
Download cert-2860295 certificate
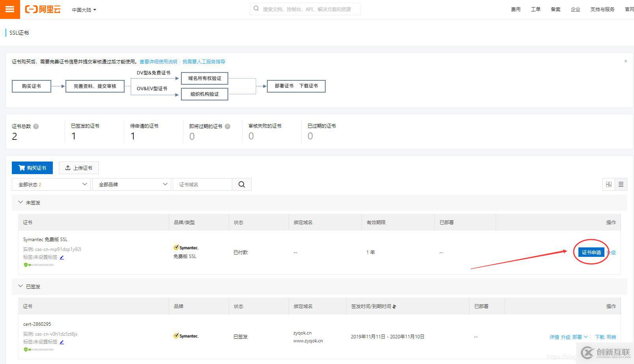point(600,337)
